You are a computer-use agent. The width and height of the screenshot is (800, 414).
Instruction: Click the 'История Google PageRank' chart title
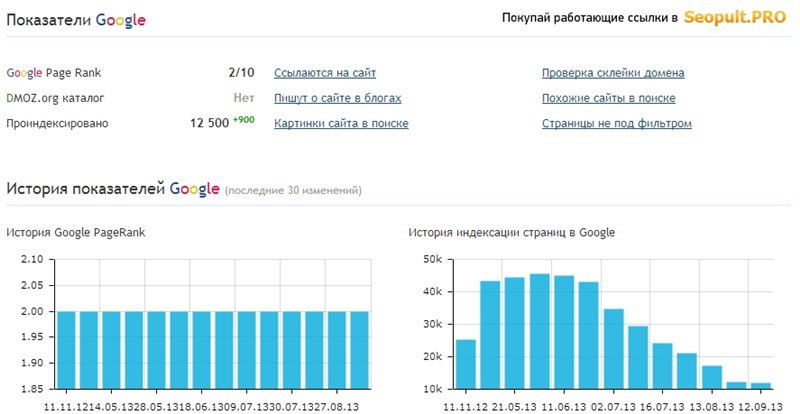(76, 233)
